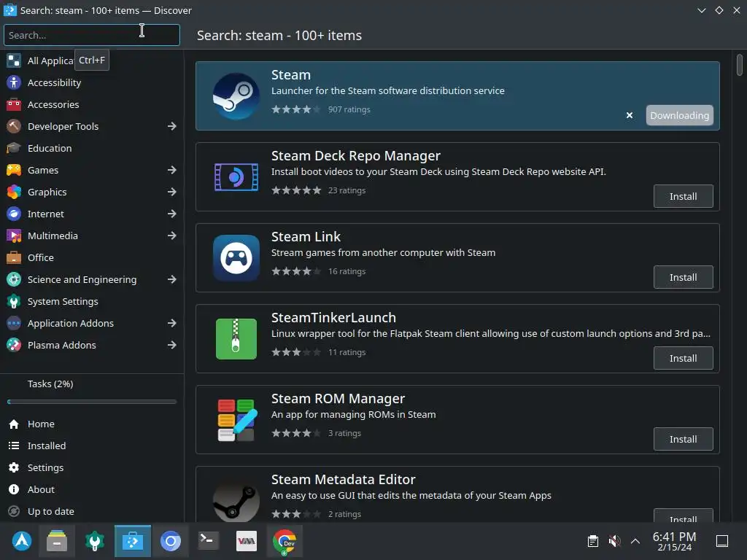Expand Science and Engineering arrow
This screenshot has height=560, width=747.
point(172,279)
